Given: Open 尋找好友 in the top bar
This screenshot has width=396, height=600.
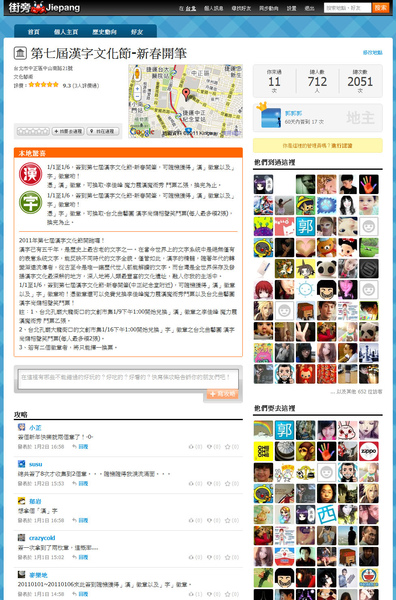Looking at the screenshot, I should click(x=241, y=8).
